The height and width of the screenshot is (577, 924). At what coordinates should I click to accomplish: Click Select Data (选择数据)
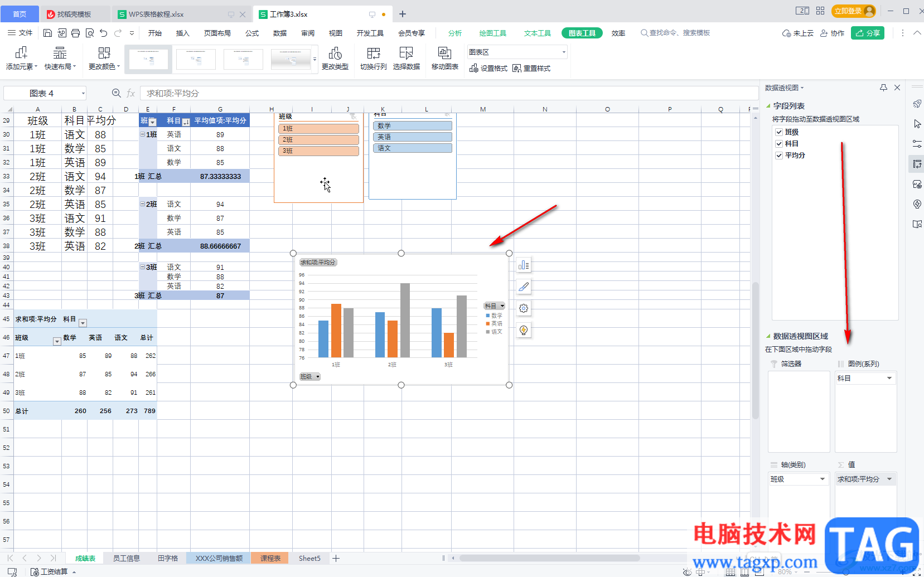pos(407,59)
